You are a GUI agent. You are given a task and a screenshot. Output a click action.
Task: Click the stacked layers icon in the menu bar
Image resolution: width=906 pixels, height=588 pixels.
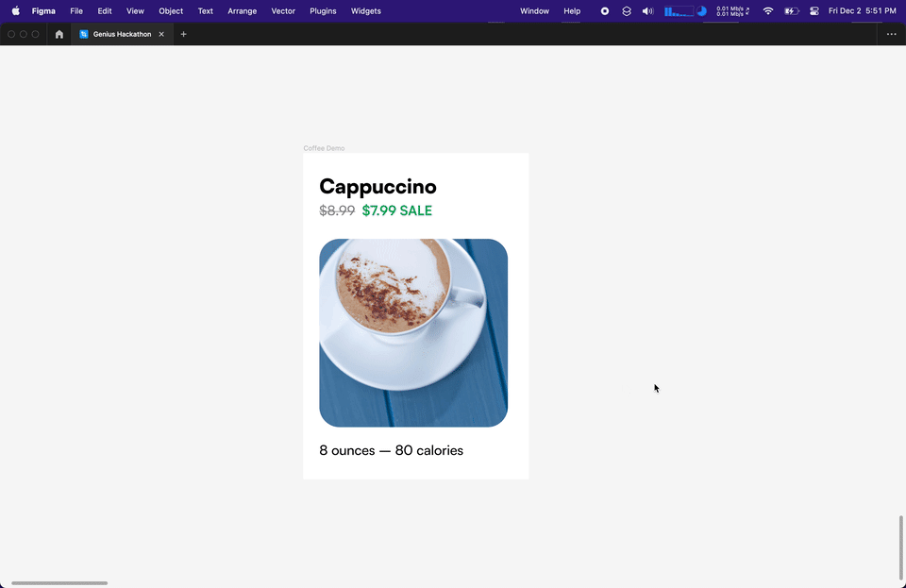coord(626,10)
